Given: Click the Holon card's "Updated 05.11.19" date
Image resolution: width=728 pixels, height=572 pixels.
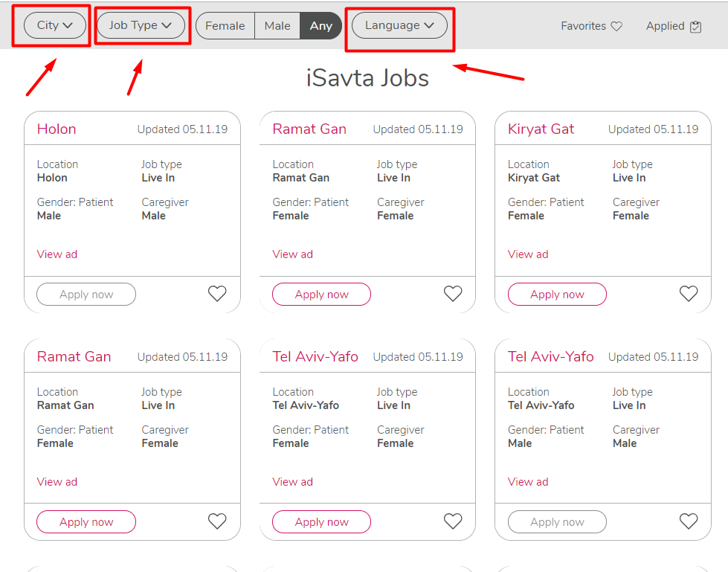Looking at the screenshot, I should (182, 129).
